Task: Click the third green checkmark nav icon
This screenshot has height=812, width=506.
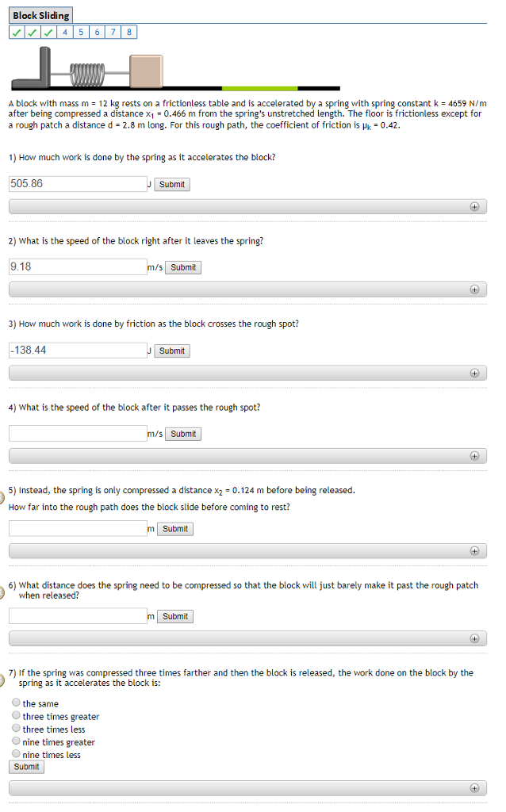Action: point(48,32)
